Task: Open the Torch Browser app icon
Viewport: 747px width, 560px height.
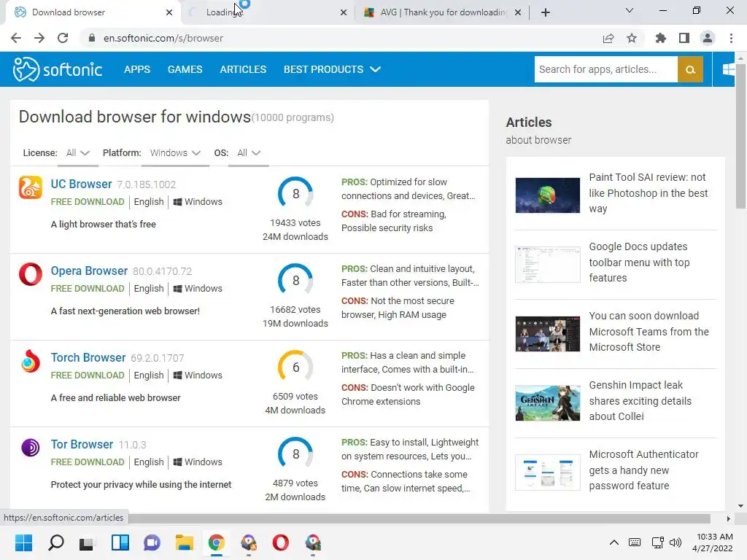Action: pos(31,360)
